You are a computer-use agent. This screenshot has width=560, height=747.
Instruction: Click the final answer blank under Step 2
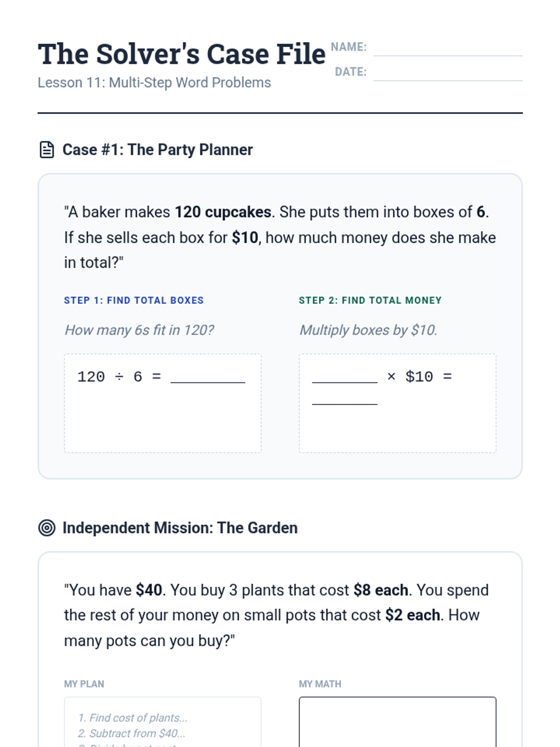tap(344, 399)
